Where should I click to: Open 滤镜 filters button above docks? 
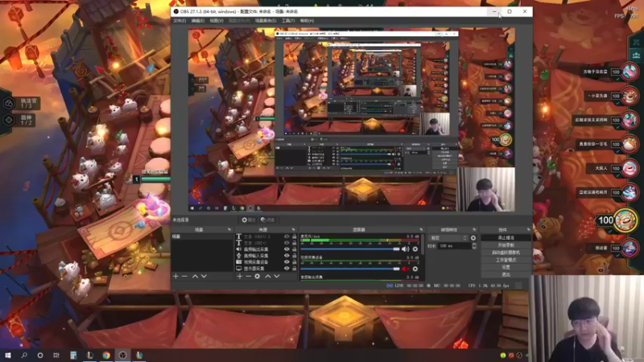267,220
